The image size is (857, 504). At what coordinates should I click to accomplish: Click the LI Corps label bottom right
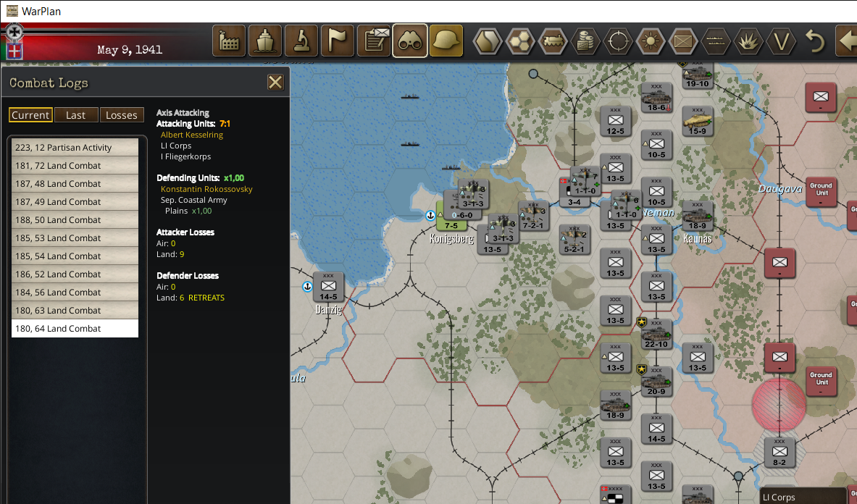(x=779, y=497)
